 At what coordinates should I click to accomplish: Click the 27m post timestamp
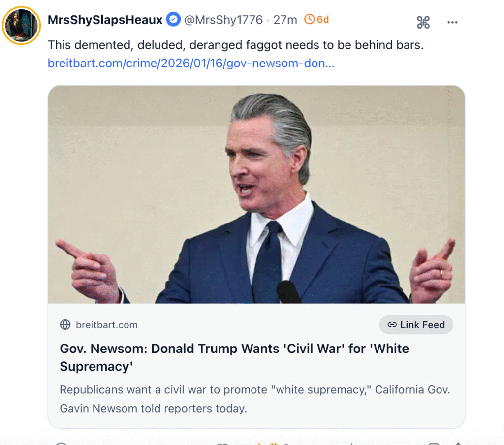[285, 20]
